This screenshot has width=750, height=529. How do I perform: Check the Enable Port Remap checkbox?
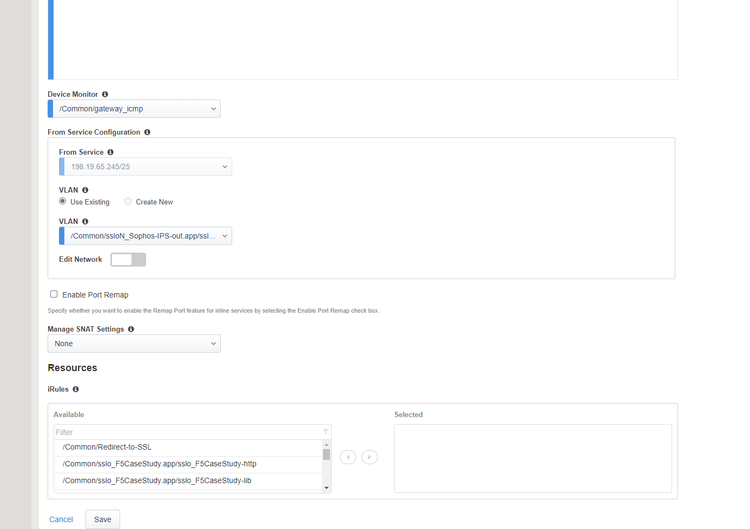point(54,294)
